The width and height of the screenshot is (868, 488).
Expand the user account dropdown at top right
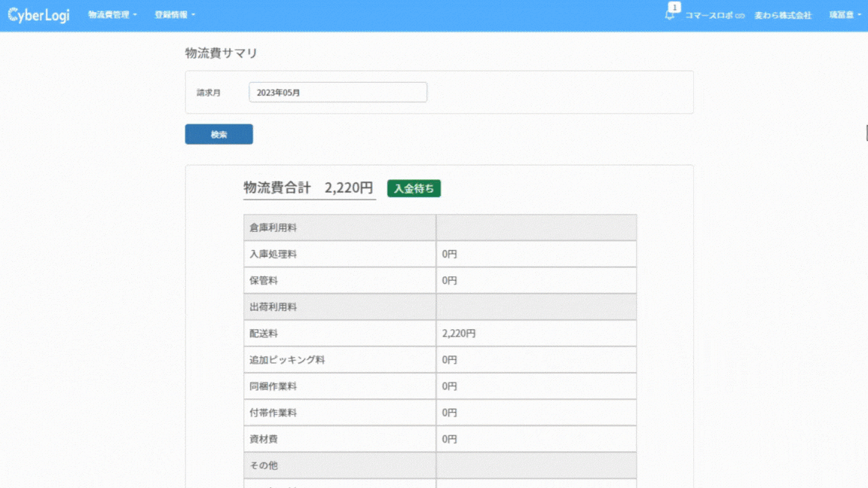(845, 15)
